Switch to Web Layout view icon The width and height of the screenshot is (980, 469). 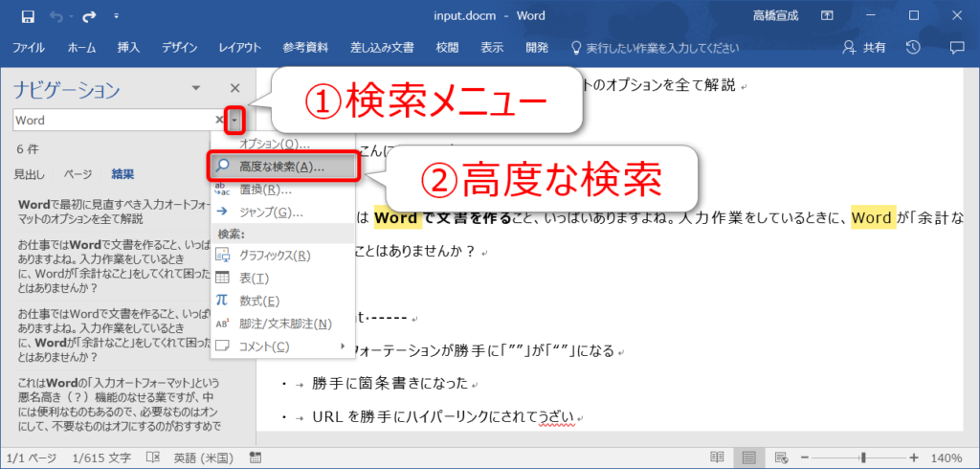pyautogui.click(x=780, y=458)
